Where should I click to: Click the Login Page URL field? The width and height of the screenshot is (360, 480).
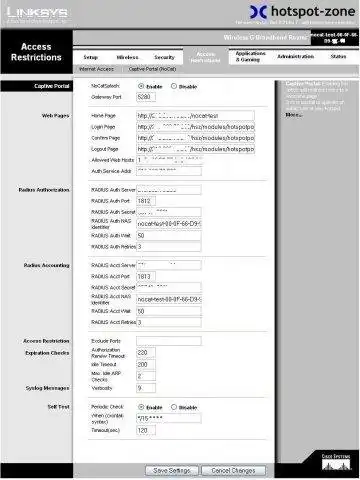195,127
